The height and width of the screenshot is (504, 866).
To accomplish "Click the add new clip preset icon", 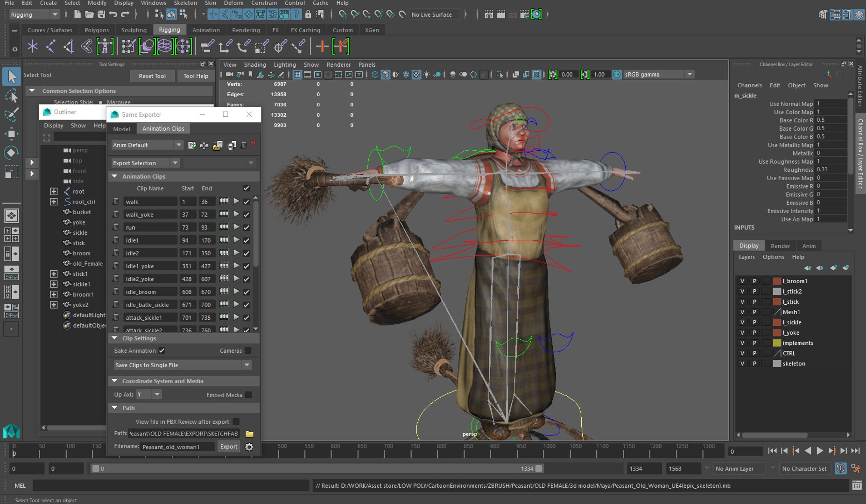I will (192, 145).
